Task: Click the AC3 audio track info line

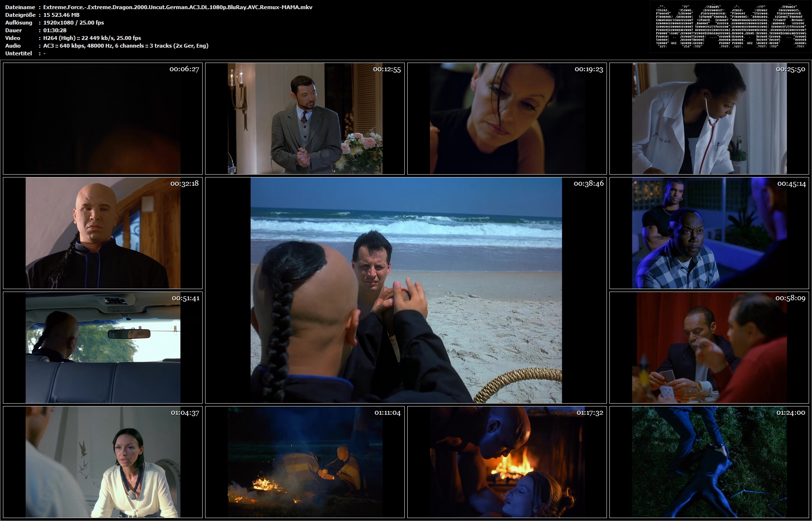Action: click(x=126, y=46)
